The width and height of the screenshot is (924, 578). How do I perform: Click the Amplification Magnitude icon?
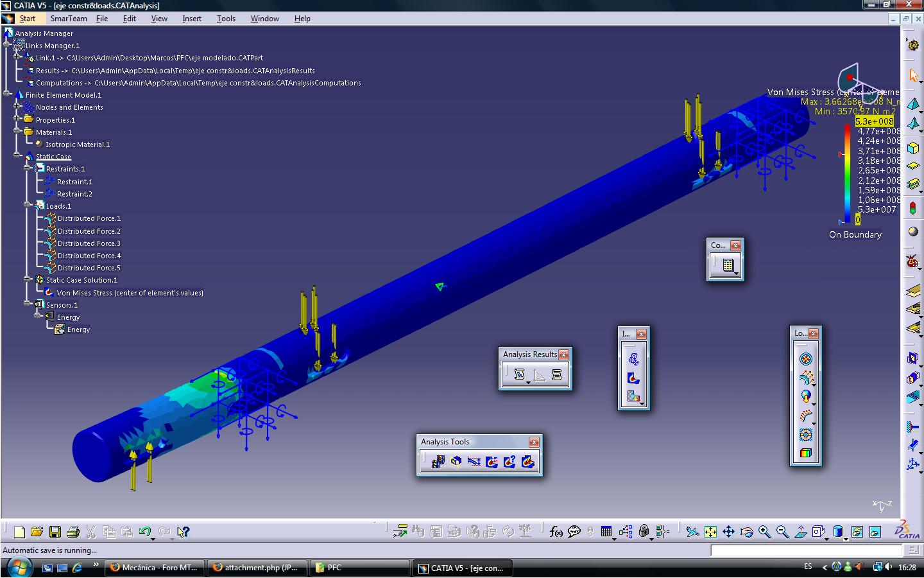pyautogui.click(x=474, y=462)
